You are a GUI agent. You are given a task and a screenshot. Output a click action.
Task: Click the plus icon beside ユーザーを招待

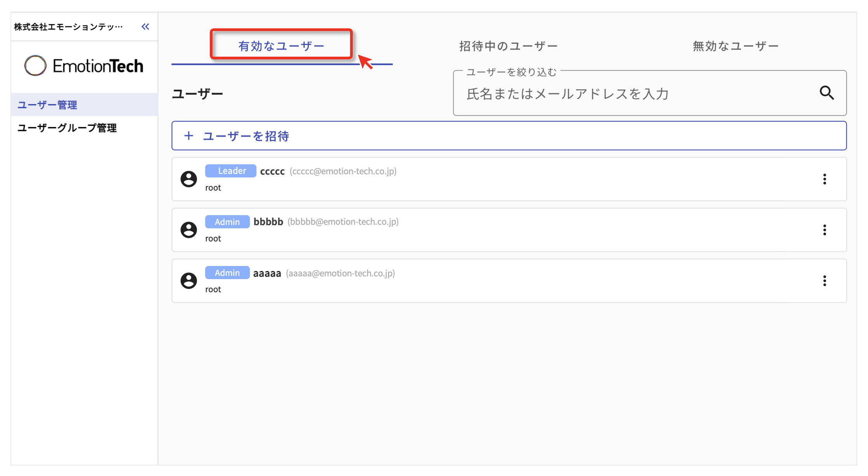[x=188, y=136]
